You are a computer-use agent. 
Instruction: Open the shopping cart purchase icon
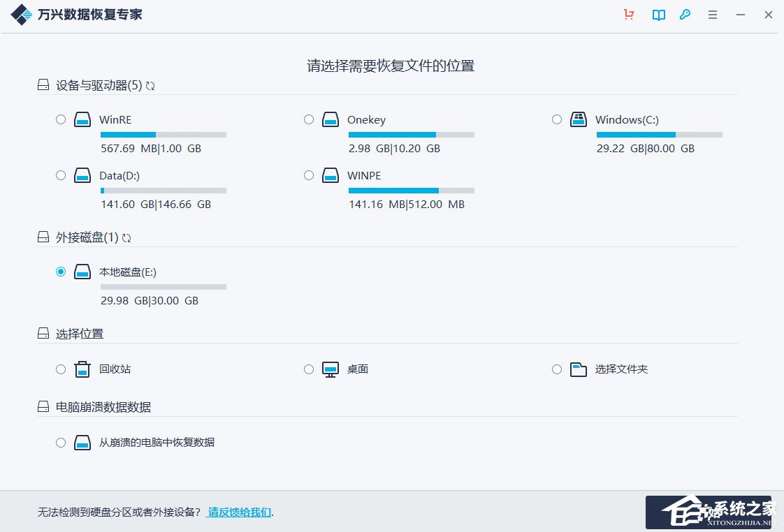point(629,15)
